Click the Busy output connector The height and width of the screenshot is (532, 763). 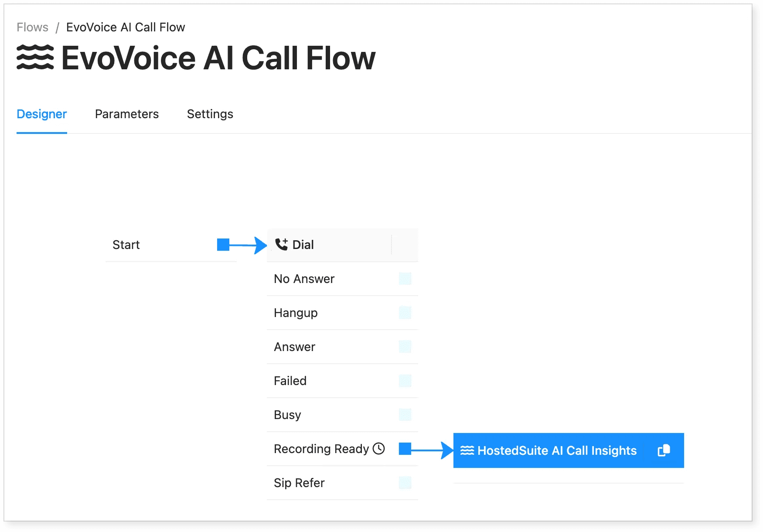pos(405,415)
